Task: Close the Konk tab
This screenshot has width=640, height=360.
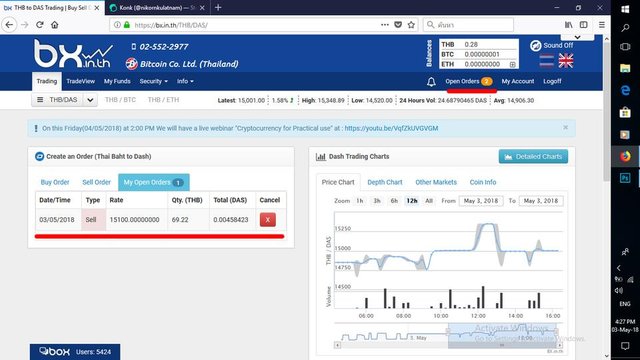Action: coord(202,8)
